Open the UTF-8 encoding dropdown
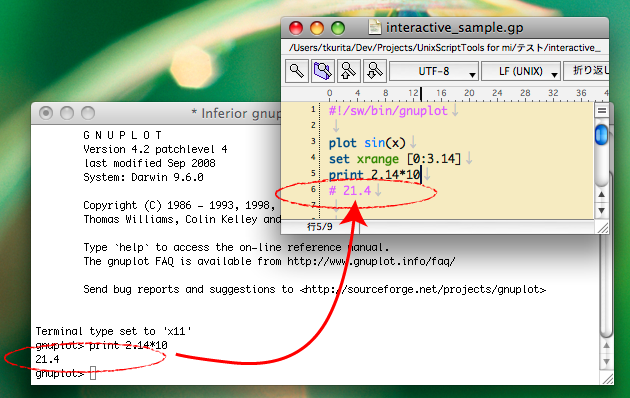This screenshot has height=398, width=630. [x=434, y=71]
